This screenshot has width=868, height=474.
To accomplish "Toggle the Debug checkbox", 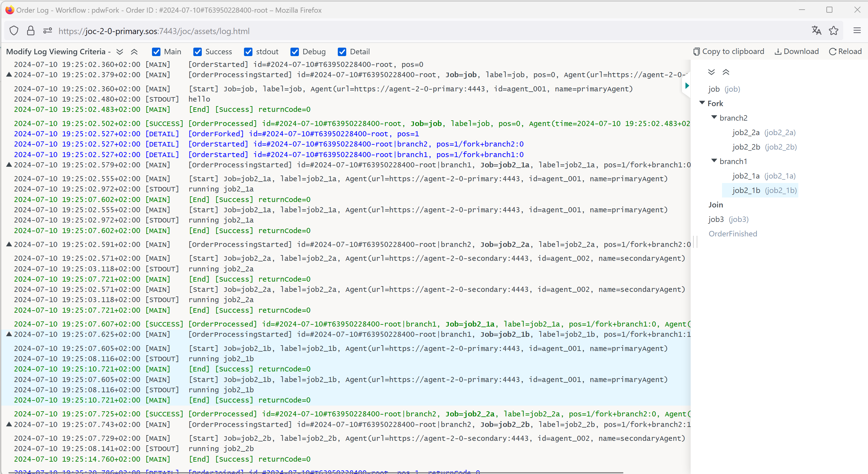I will click(x=294, y=52).
